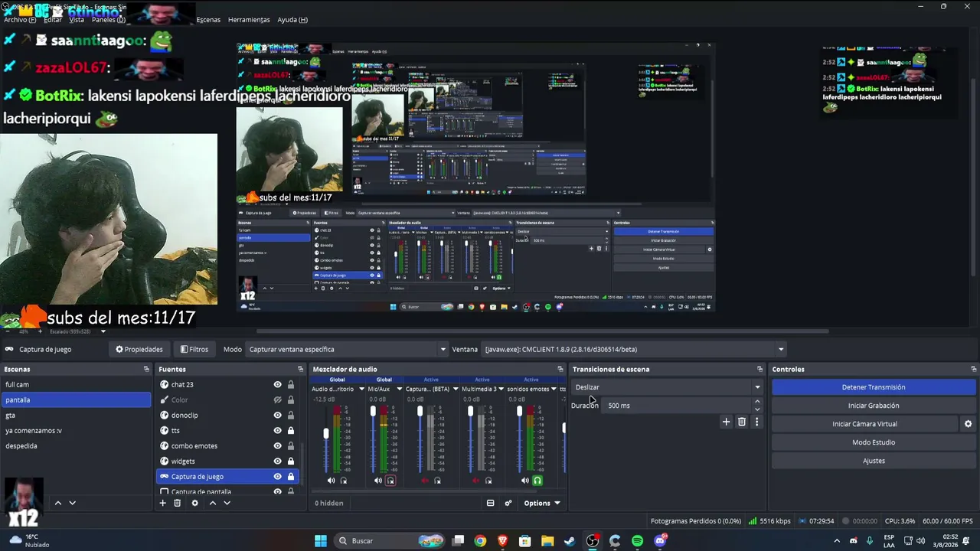This screenshot has height=551, width=980.
Task: Open virtual camera settings gear
Action: pyautogui.click(x=968, y=424)
